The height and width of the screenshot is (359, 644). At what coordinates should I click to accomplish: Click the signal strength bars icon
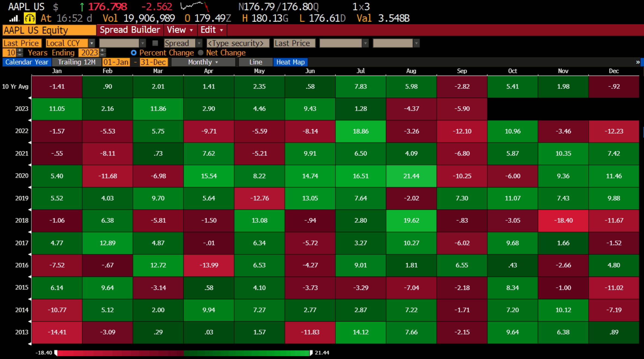13,18
